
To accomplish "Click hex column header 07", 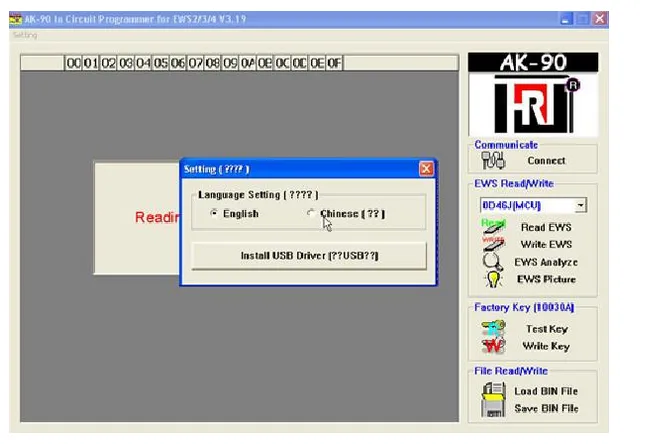I will [x=195, y=63].
